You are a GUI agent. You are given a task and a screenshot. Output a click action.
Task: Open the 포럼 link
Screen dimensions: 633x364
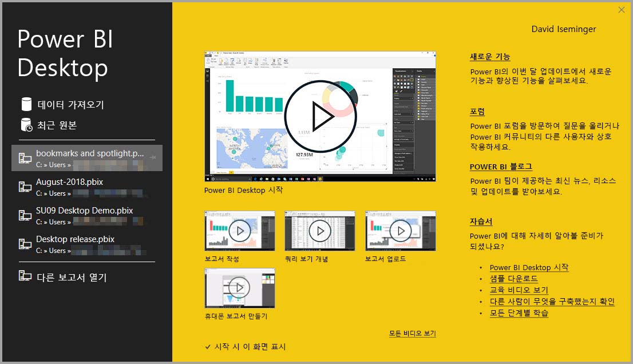click(x=477, y=112)
